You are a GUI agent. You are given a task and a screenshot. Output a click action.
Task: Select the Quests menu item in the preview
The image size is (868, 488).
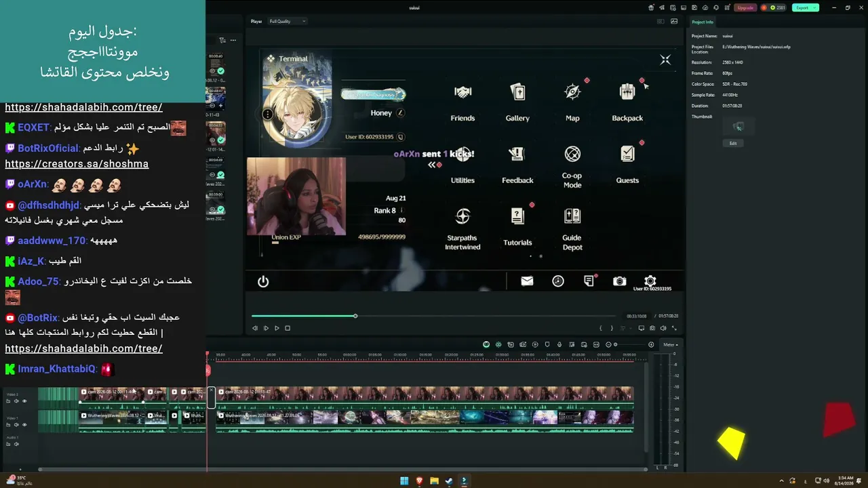click(627, 165)
